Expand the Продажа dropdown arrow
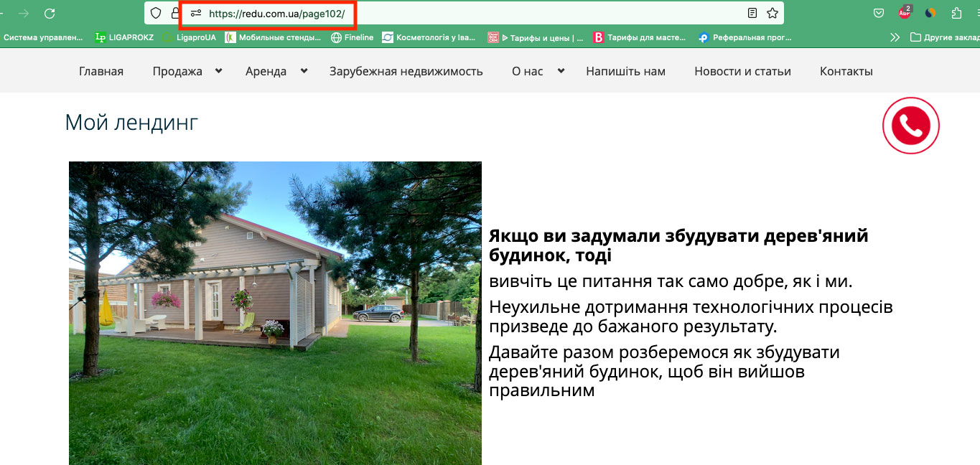Image resolution: width=980 pixels, height=465 pixels. point(219,70)
